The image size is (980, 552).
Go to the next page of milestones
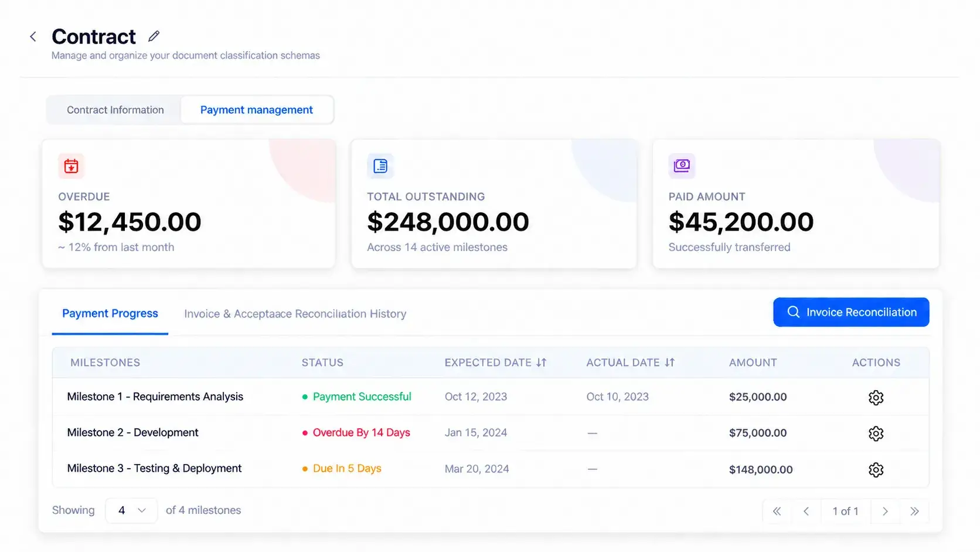click(885, 512)
